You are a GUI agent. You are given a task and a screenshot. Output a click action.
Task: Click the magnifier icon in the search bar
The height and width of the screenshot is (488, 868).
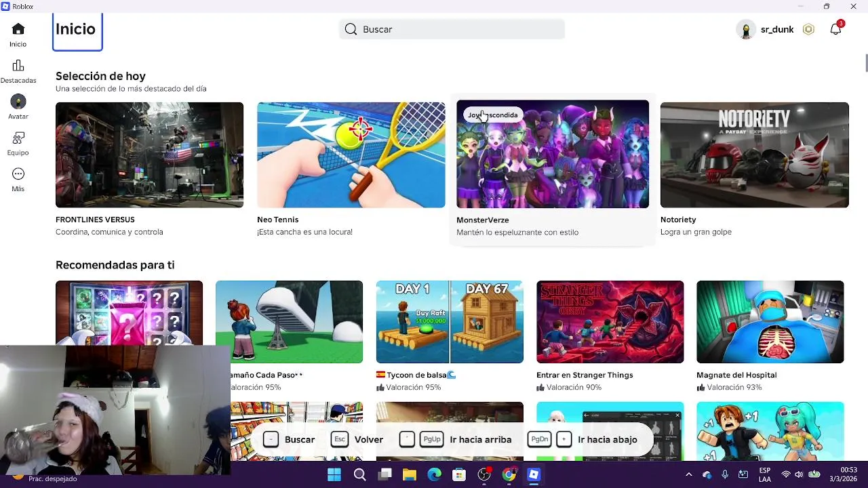(351, 29)
